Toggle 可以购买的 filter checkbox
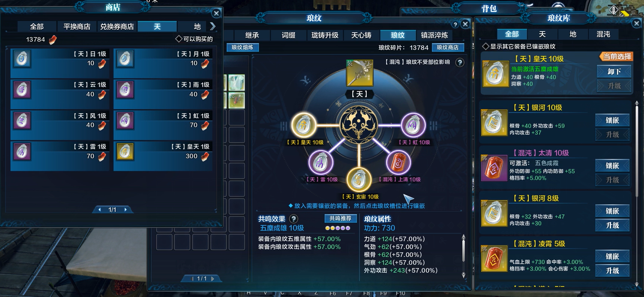 tap(179, 39)
